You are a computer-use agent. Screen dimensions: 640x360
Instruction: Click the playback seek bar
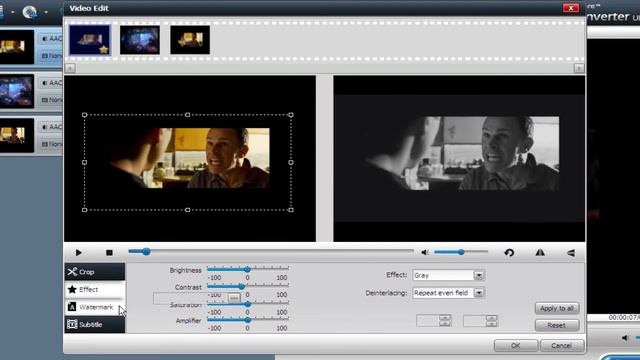(x=271, y=252)
